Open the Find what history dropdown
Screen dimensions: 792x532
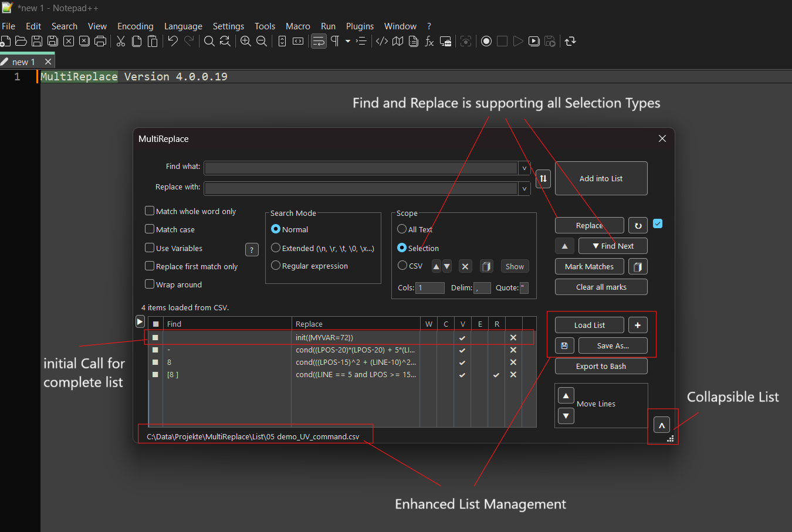(524, 168)
